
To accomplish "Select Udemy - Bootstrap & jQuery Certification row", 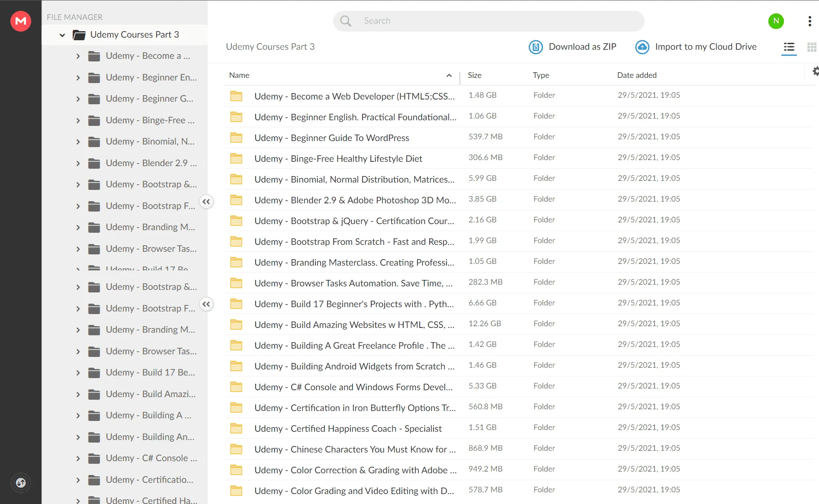I will tap(519, 220).
